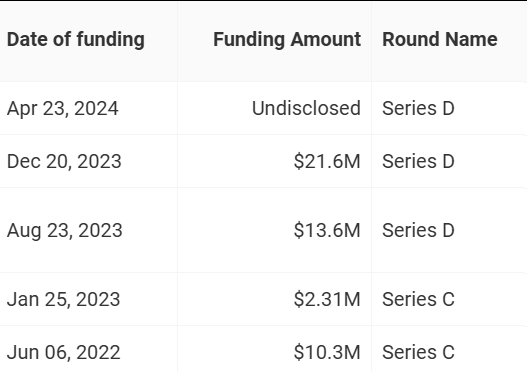This screenshot has width=527, height=372.
Task: Select the Undisclosed funding amount cell
Action: coord(306,108)
